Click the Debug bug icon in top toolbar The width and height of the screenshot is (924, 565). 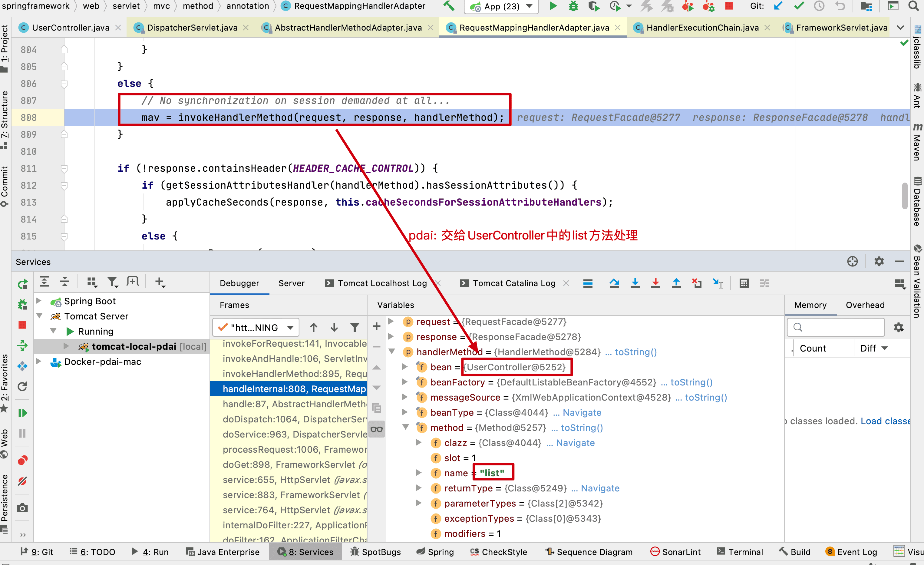[573, 6]
